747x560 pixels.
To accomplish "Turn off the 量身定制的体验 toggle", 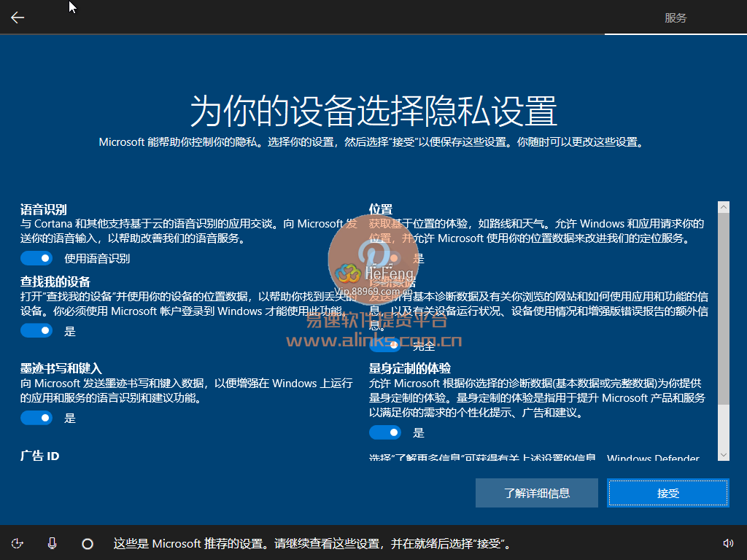I will [x=385, y=432].
